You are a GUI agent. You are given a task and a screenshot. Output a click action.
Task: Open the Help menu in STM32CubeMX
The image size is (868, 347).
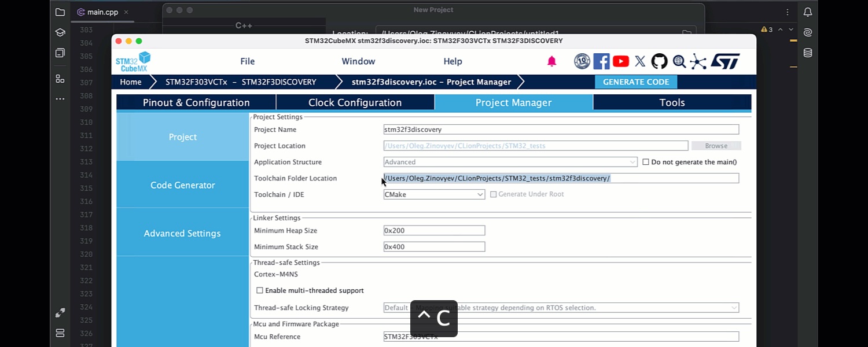click(453, 61)
